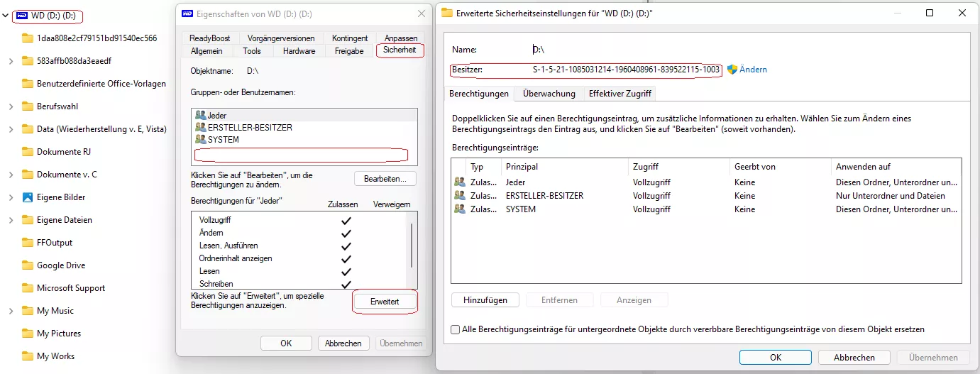This screenshot has width=980, height=374.
Task: Click the My Music folder icon
Action: 28,311
